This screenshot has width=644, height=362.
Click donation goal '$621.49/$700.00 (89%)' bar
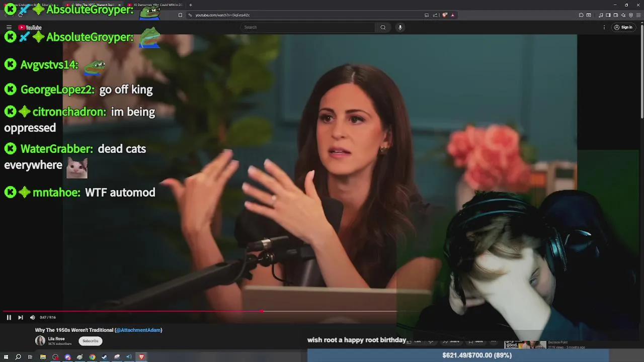pyautogui.click(x=458, y=355)
